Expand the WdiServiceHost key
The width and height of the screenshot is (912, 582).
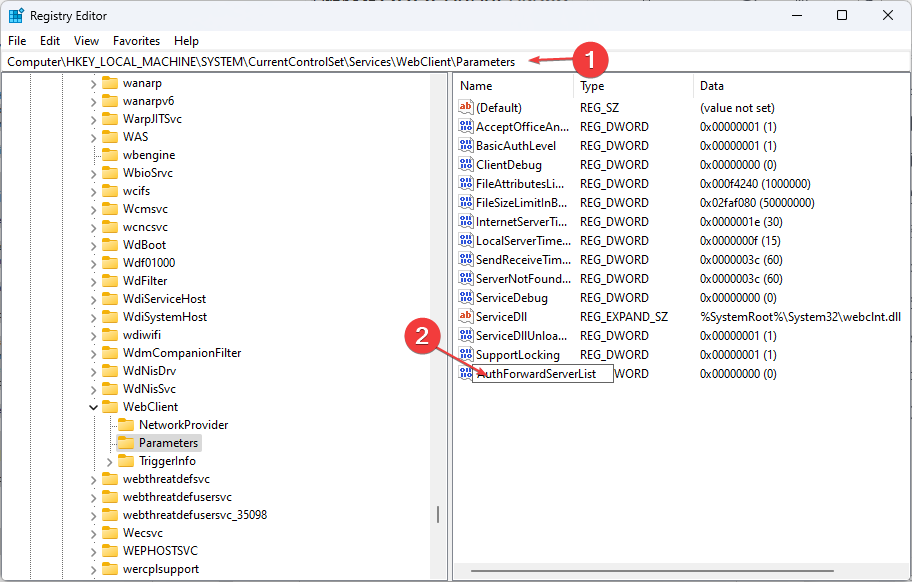(93, 299)
